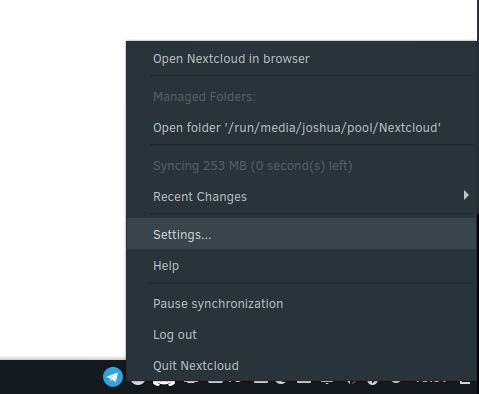Click the empty taskbar area left of Telegram
This screenshot has height=394, width=479.
click(50, 377)
